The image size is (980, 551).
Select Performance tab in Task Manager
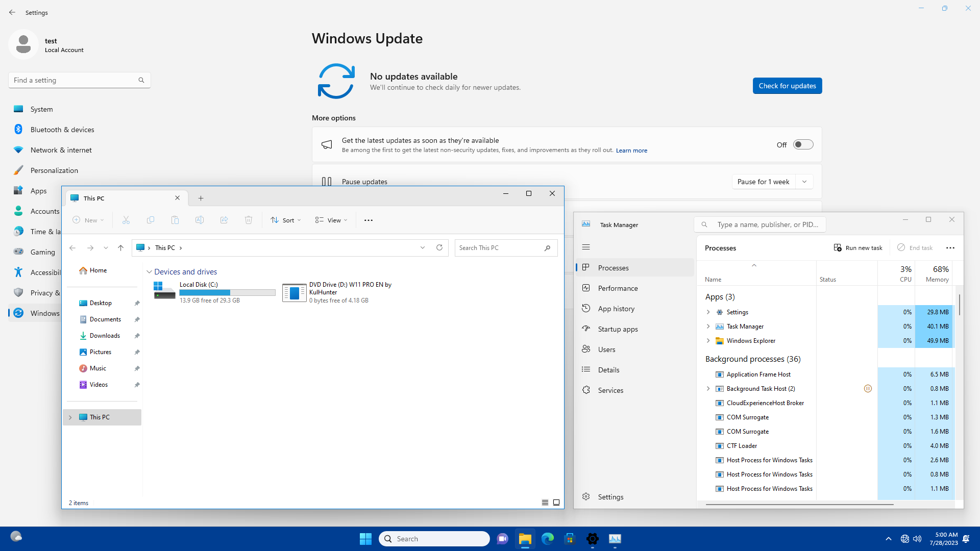(618, 288)
